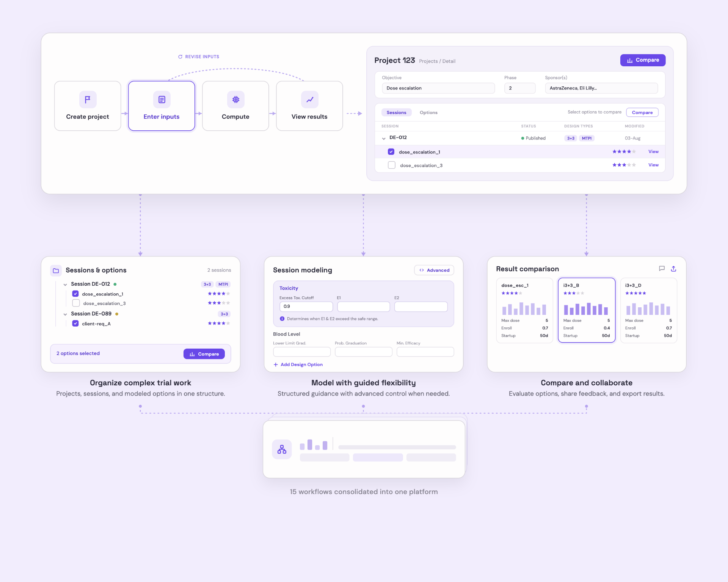Click the Sponsor(s) input field
The image size is (728, 582).
(x=601, y=88)
